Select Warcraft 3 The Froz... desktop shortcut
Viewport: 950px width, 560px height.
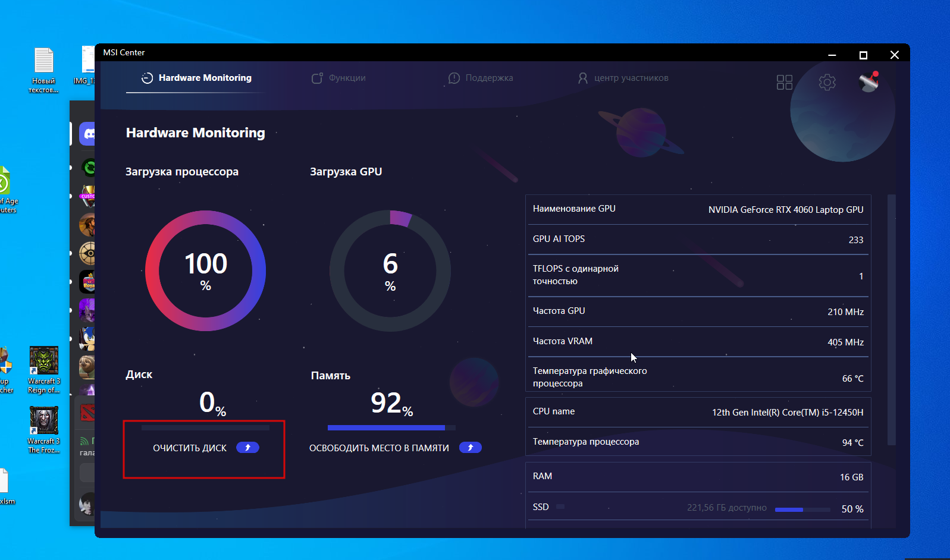tap(44, 430)
